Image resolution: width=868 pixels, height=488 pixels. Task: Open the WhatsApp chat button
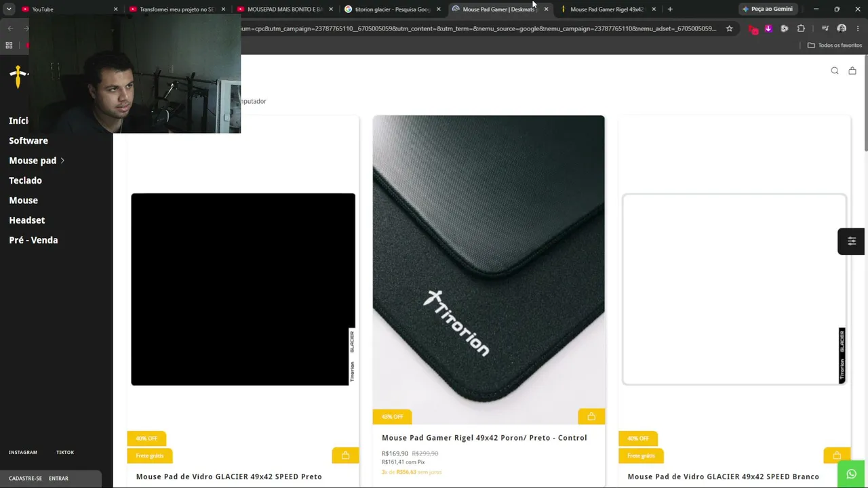click(x=851, y=474)
